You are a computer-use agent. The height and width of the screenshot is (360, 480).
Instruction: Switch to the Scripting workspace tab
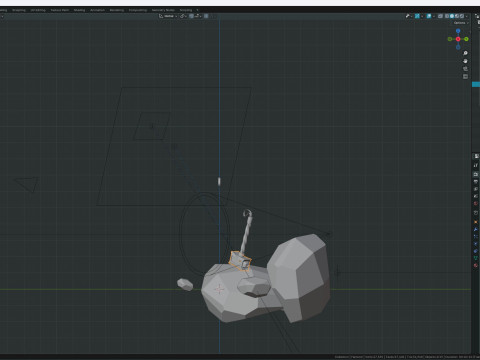186,10
